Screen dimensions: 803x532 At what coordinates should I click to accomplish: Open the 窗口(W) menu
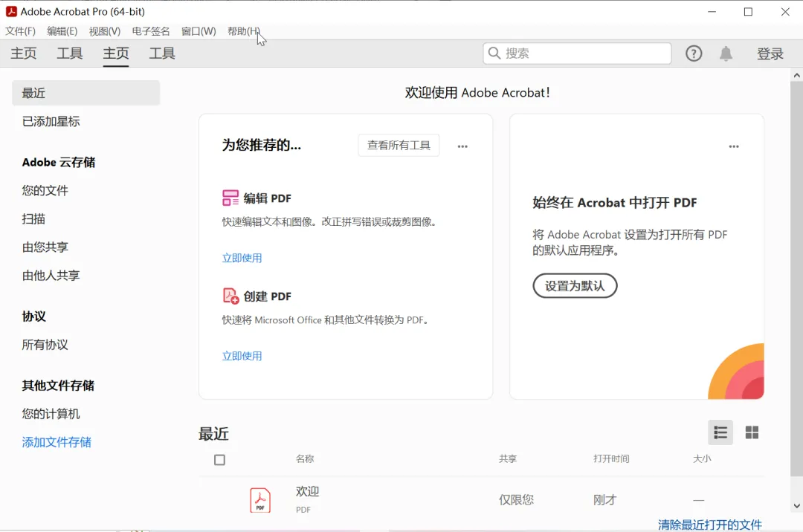pyautogui.click(x=199, y=31)
